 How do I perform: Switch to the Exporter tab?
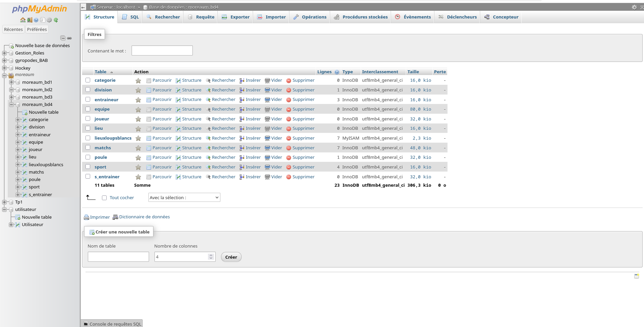[236, 17]
